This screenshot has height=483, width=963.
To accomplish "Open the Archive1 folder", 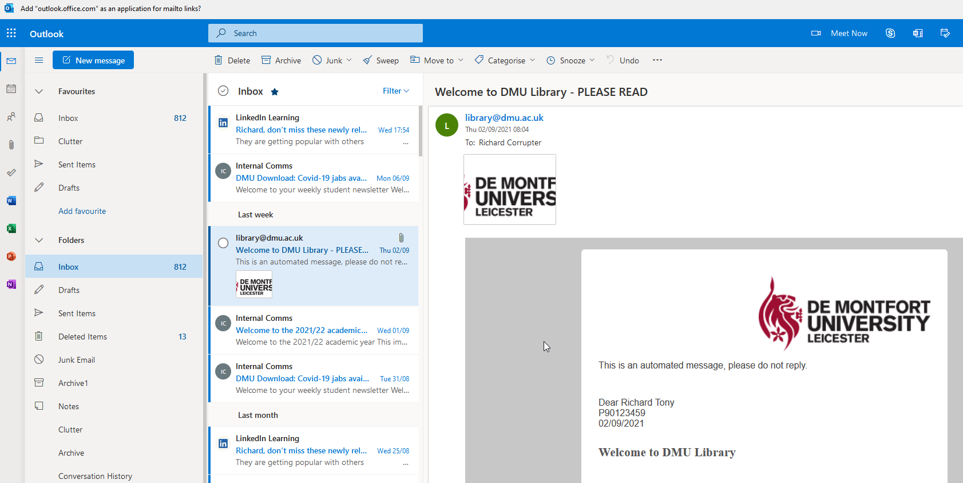I will click(114, 383).
